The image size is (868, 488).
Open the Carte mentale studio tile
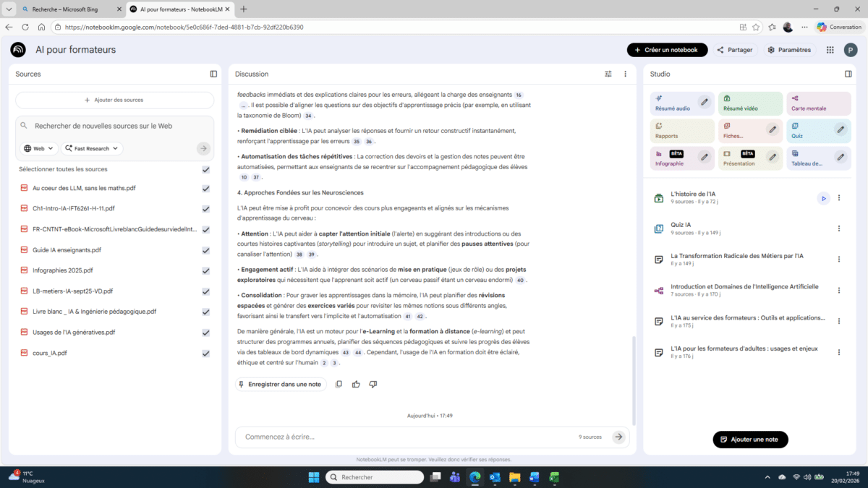(x=819, y=103)
